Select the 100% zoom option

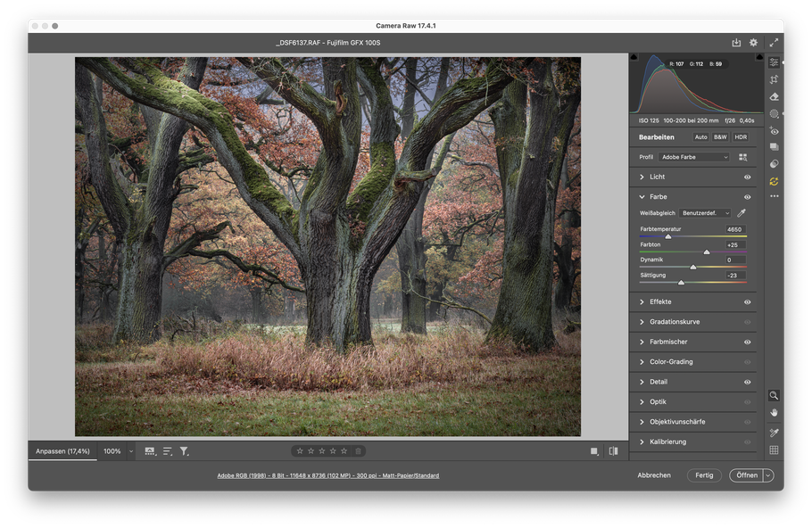[112, 451]
